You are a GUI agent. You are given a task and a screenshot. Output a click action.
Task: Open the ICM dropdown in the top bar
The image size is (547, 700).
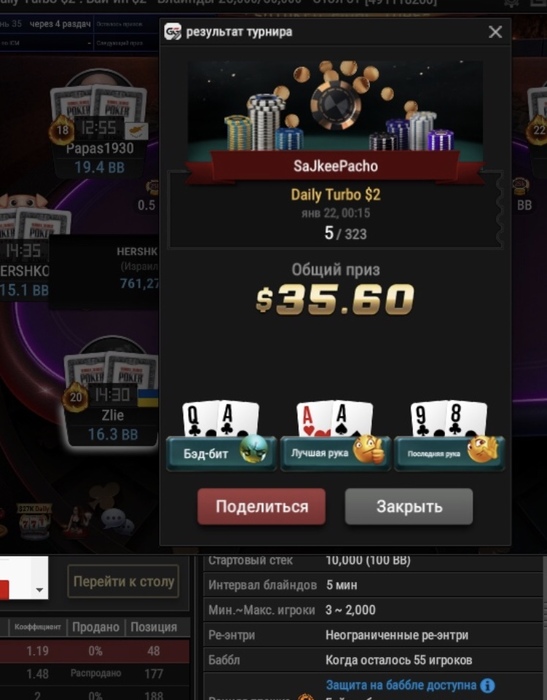click(46, 43)
